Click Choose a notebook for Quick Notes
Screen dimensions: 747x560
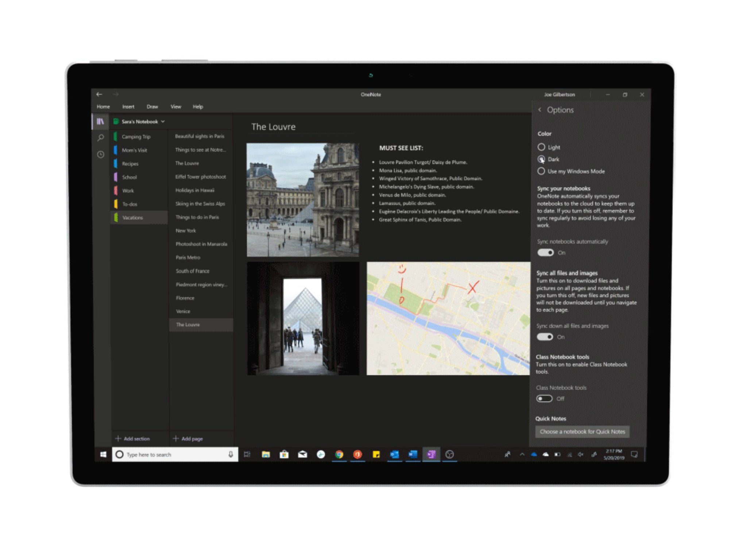coord(582,432)
